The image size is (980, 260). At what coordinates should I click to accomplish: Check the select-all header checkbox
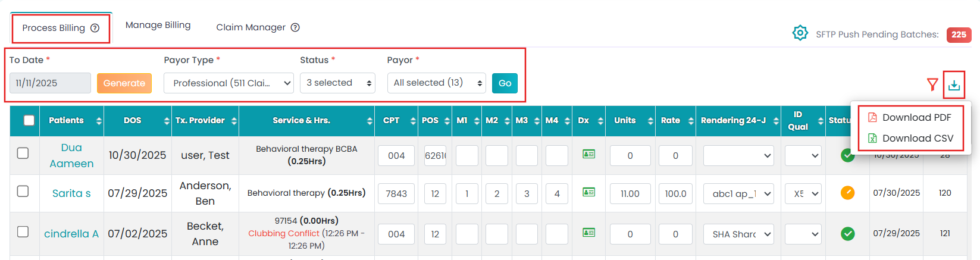point(29,120)
